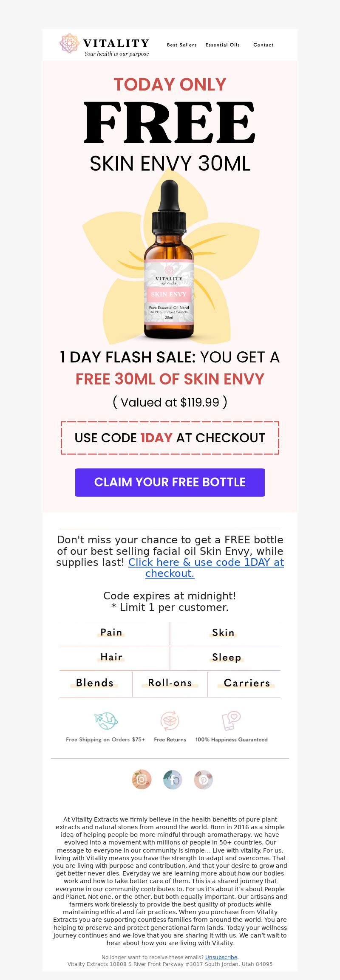Click the Free Returns box icon
340x980 pixels.
click(x=170, y=720)
